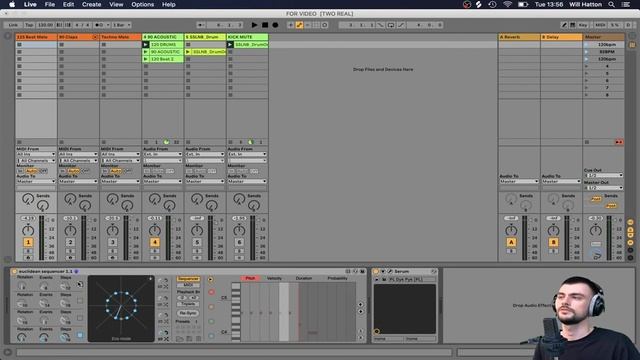Toggle track 5 activator button
Viewport: 640px width, 360px height.
(197, 242)
